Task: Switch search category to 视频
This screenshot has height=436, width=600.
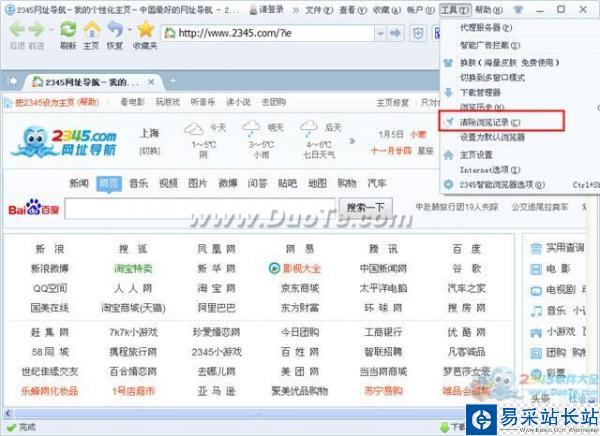Action: point(168,183)
